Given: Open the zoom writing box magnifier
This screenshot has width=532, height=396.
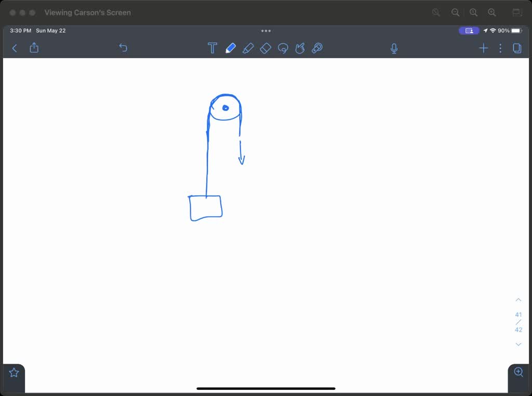Looking at the screenshot, I should [518, 372].
